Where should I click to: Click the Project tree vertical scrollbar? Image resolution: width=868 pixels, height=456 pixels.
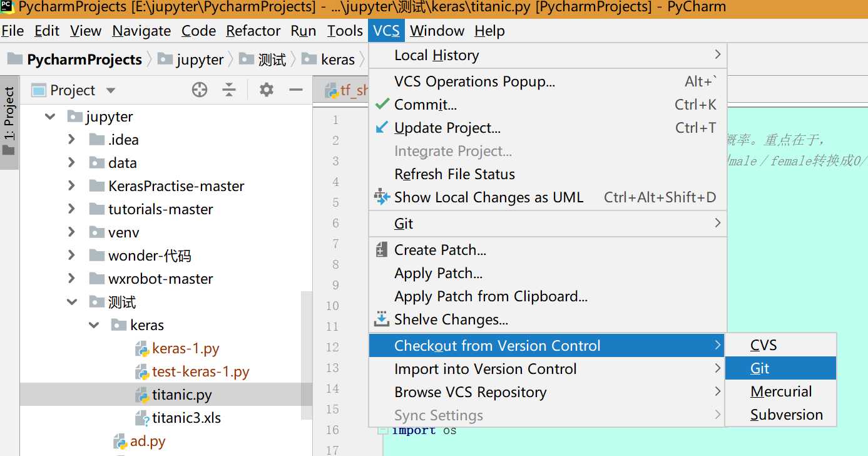tap(306, 356)
